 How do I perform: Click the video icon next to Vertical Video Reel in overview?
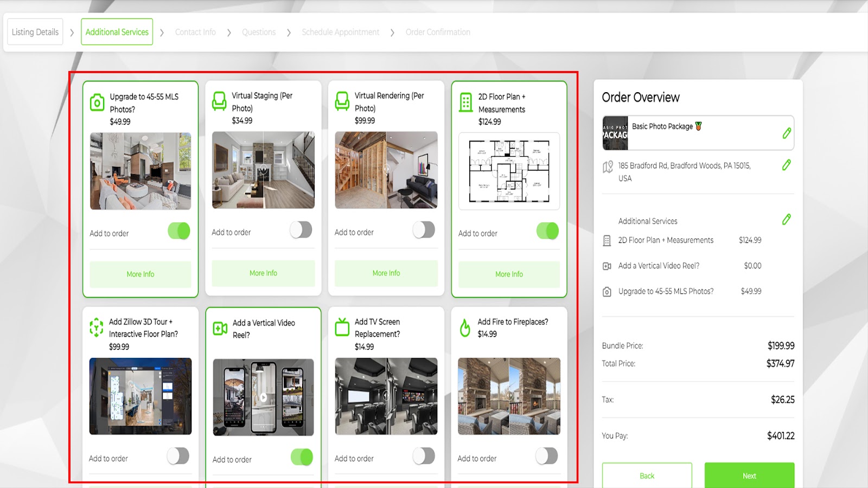pyautogui.click(x=607, y=266)
